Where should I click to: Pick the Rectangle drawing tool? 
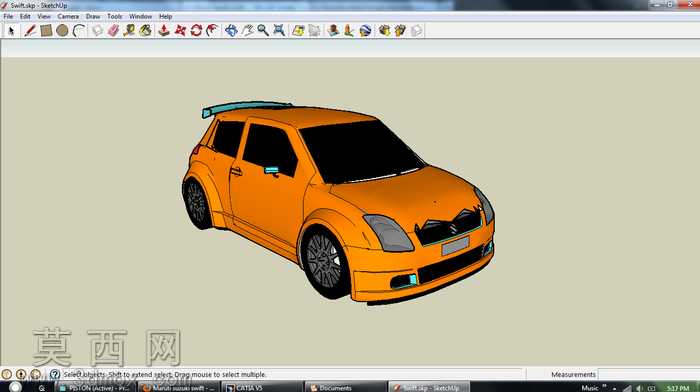coord(46,30)
